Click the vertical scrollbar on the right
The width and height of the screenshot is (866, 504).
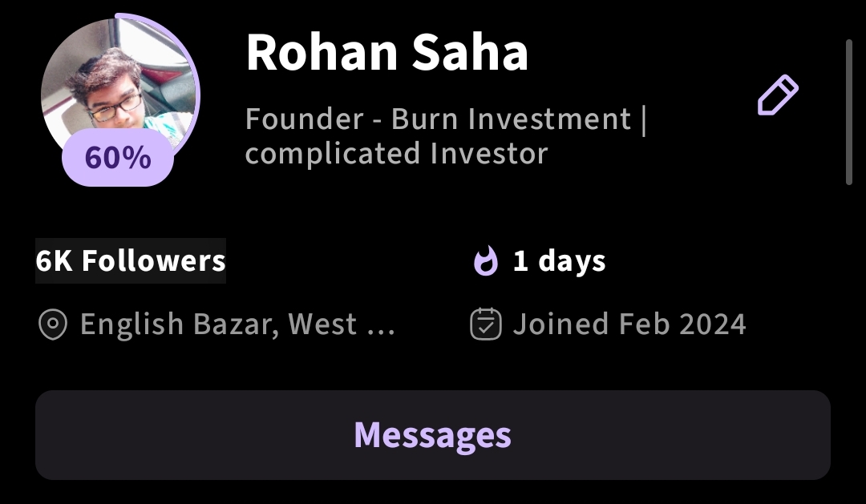[x=849, y=112]
